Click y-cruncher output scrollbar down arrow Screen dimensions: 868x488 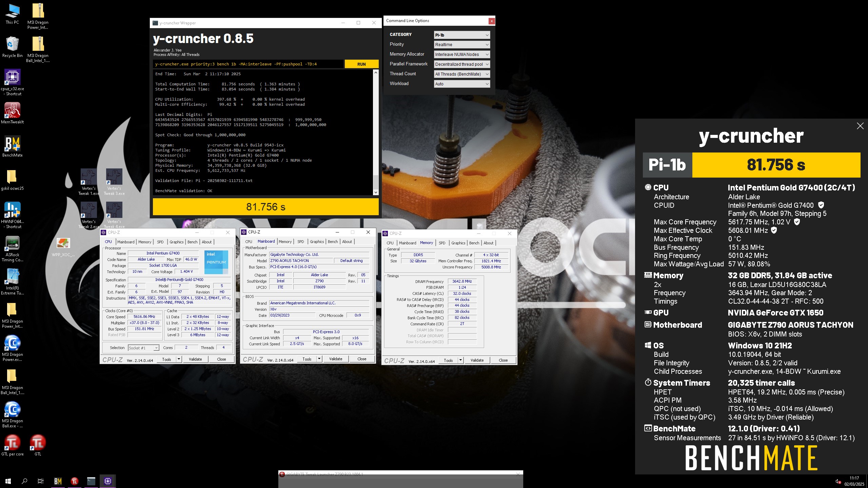click(x=376, y=192)
